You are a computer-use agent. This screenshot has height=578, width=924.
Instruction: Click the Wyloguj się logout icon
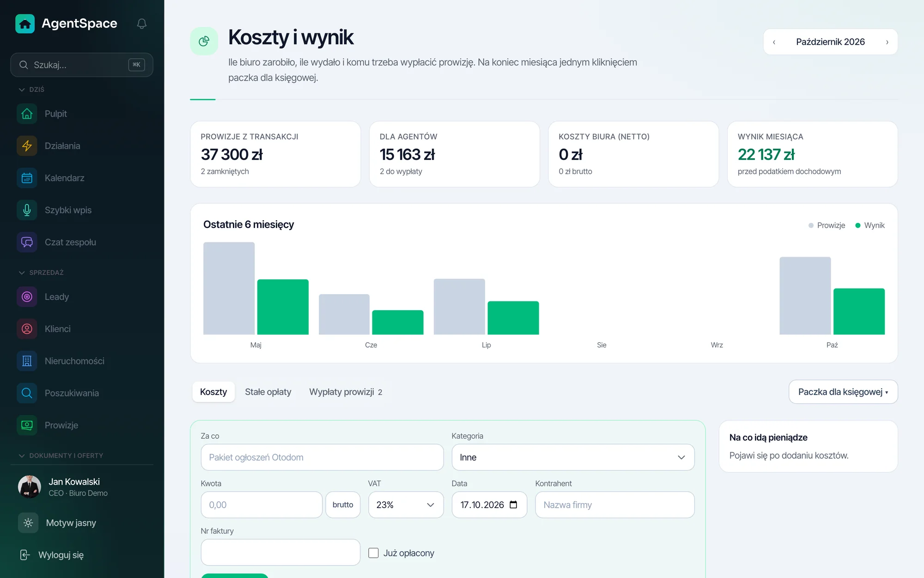pos(25,555)
